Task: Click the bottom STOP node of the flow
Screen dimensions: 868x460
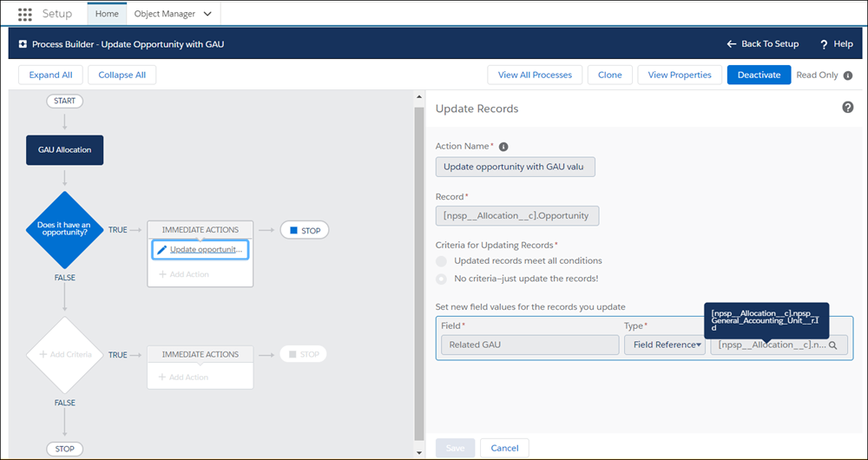Action: (65, 449)
